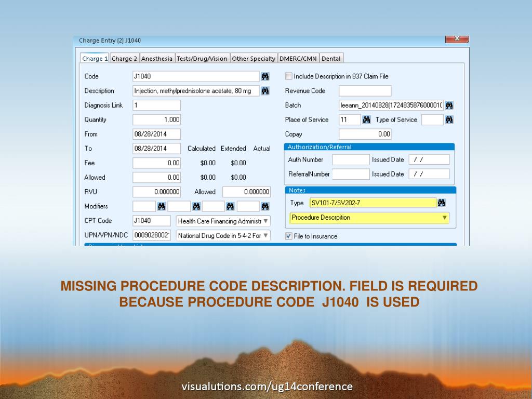The height and width of the screenshot is (399, 532).
Task: Expand the Procedure Description dropdown
Action: click(x=444, y=218)
